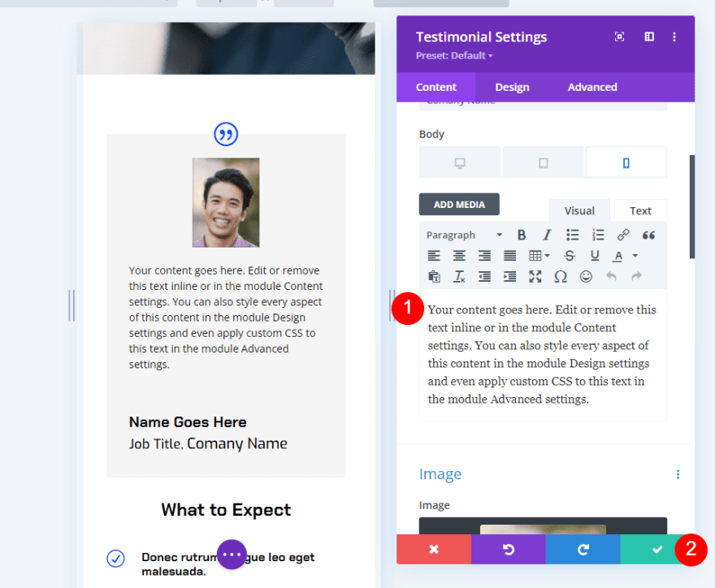Save changes with the green checkmark
The width and height of the screenshot is (715, 588).
(x=656, y=550)
